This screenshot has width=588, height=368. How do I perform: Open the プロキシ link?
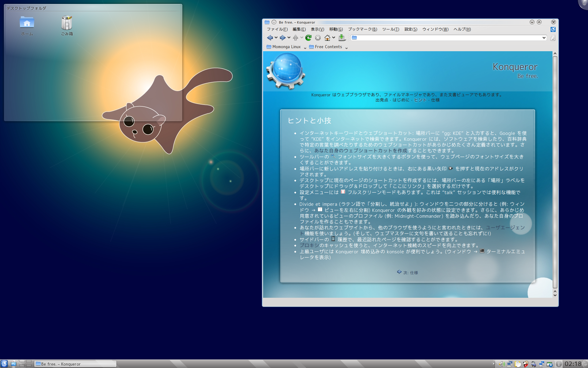click(309, 245)
